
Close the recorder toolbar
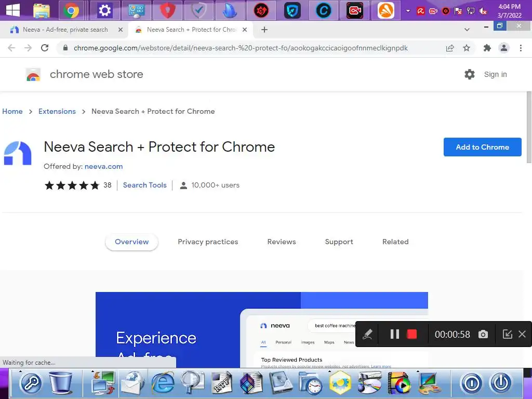click(522, 334)
